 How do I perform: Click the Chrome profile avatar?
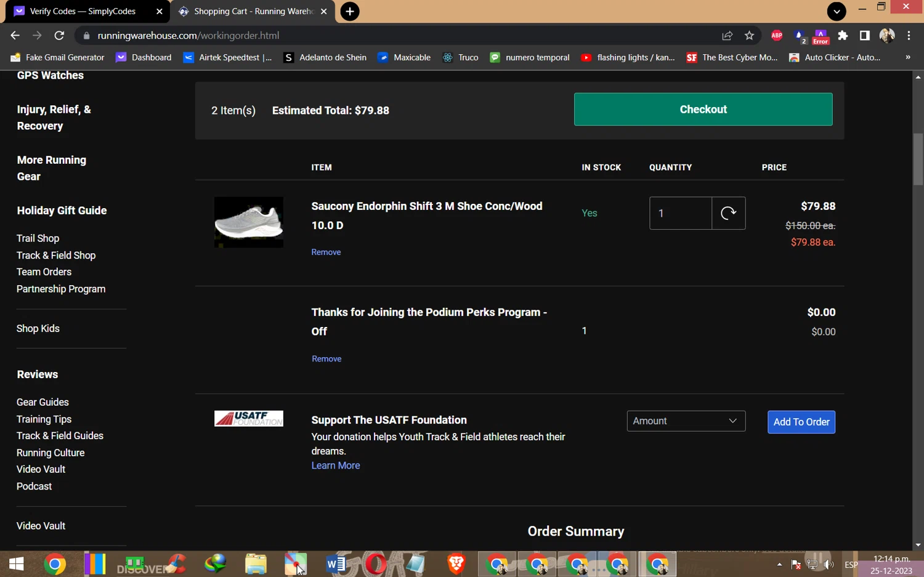(887, 36)
